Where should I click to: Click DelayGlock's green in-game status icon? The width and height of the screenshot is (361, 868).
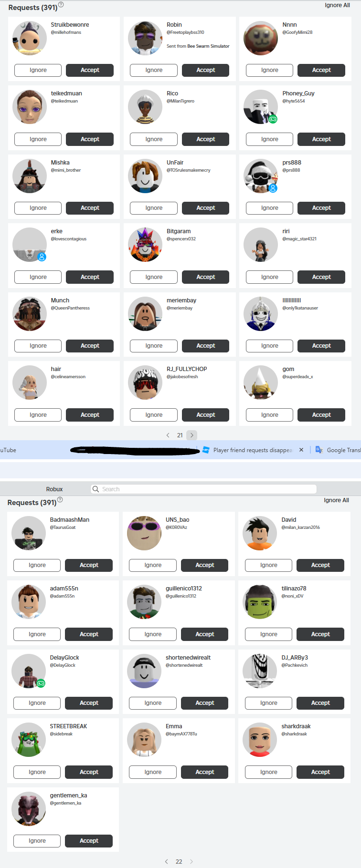pos(41,683)
